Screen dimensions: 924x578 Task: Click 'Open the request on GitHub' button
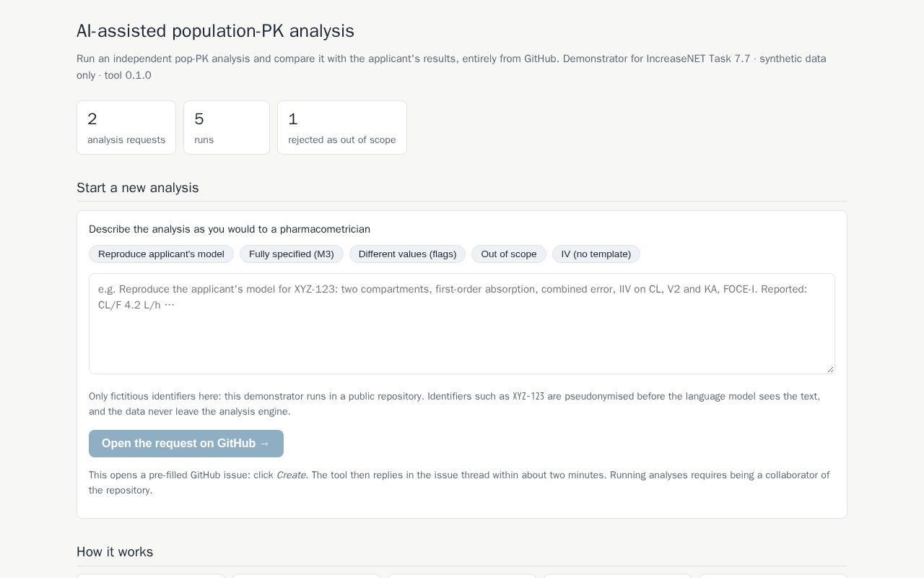pos(186,444)
